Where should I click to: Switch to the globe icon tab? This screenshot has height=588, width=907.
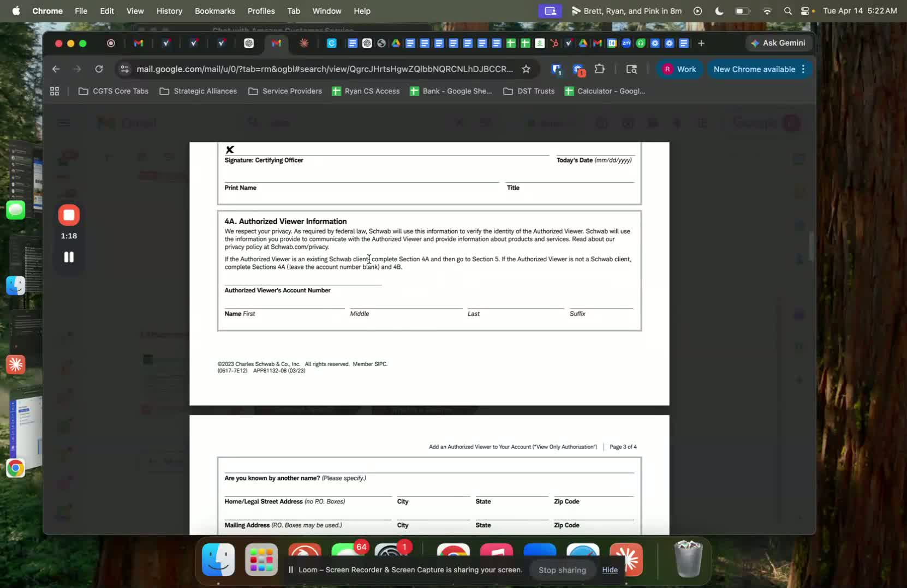point(381,43)
